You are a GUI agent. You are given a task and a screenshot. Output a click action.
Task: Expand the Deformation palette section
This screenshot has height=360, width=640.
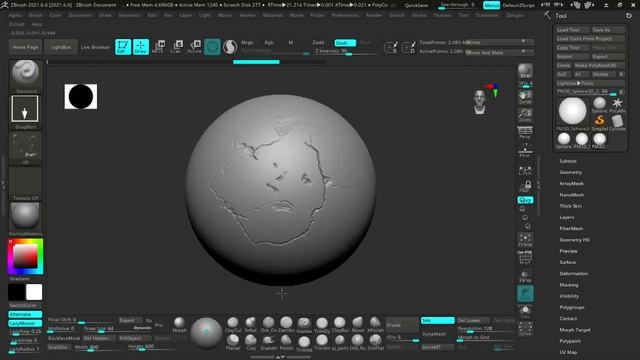pos(573,273)
